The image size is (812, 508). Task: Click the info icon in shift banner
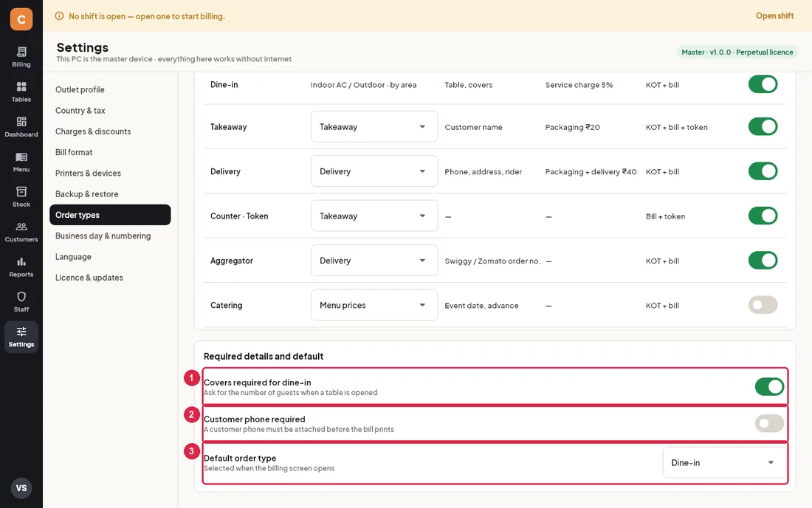(x=59, y=16)
